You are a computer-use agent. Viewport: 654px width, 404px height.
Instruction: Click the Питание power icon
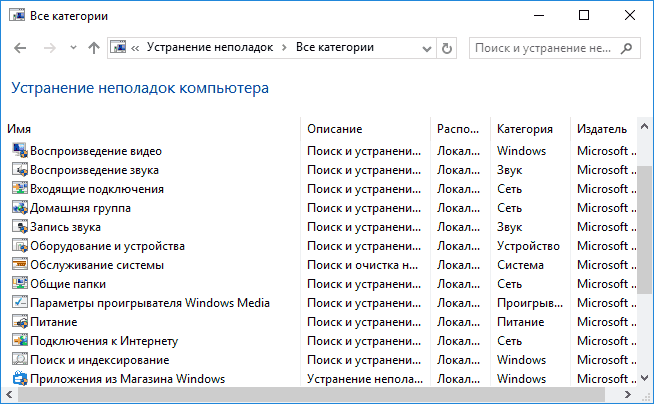coord(19,322)
